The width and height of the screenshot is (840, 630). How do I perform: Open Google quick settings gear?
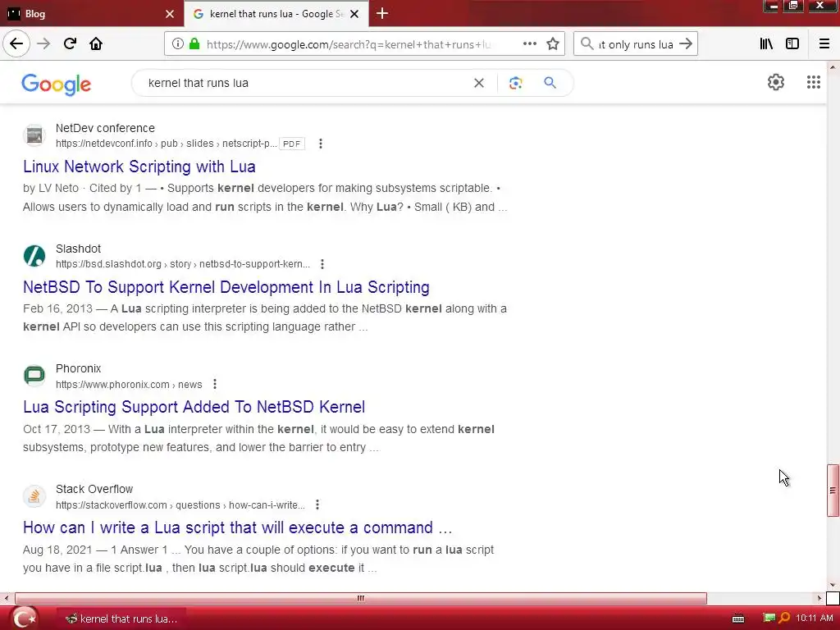click(x=776, y=82)
